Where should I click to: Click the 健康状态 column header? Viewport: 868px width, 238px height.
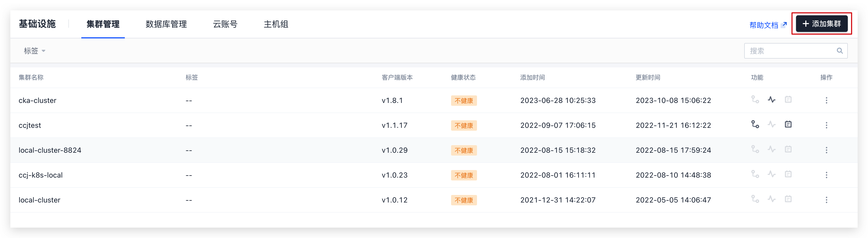coord(463,77)
